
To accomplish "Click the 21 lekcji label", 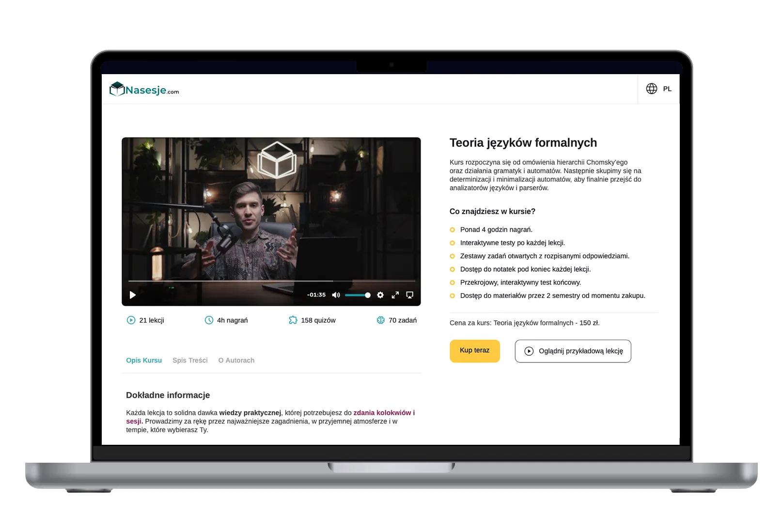I will (x=152, y=320).
